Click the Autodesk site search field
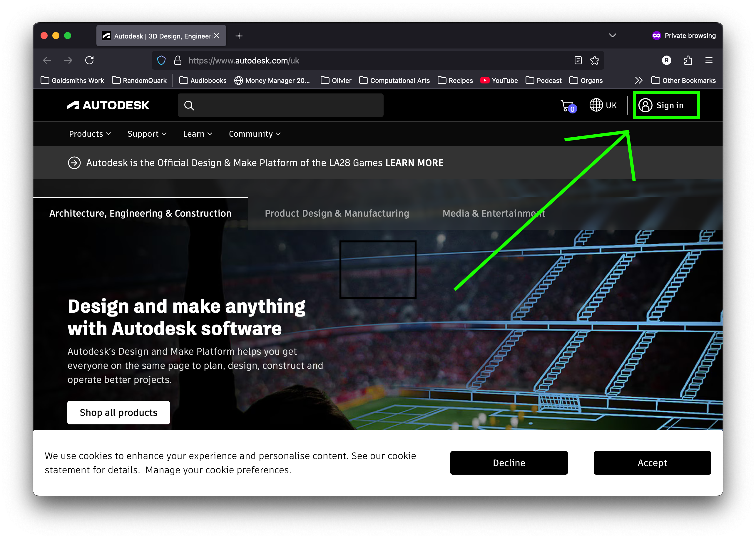 [280, 105]
